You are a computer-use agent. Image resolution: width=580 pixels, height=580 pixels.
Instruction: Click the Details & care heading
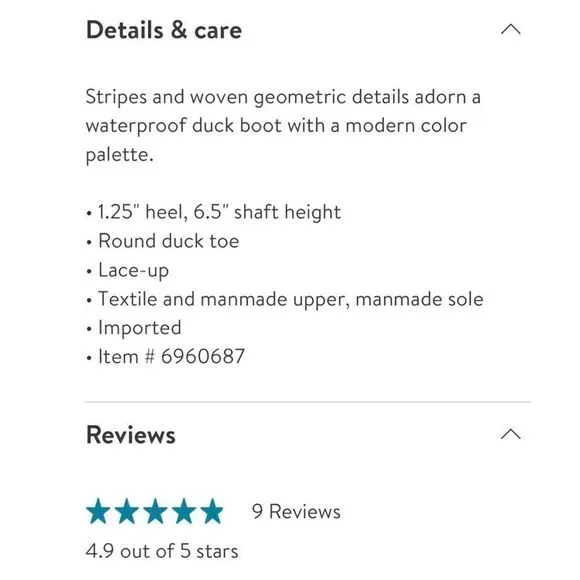(164, 30)
